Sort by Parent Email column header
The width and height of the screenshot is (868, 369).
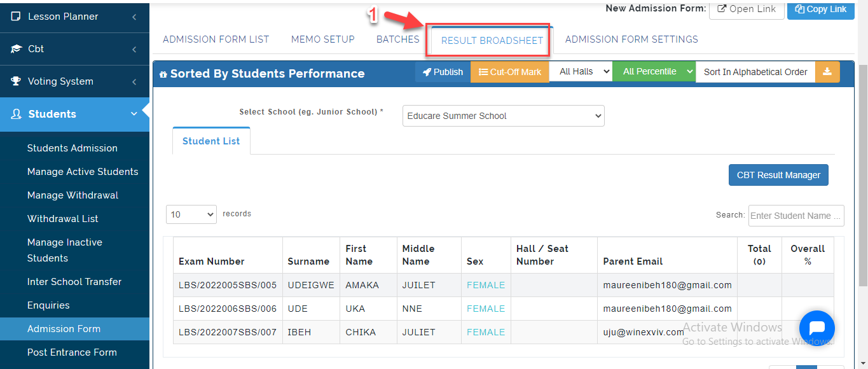[x=667, y=255]
